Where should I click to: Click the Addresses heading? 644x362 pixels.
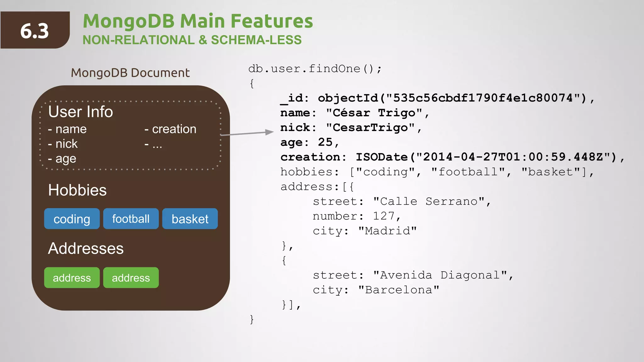point(86,248)
